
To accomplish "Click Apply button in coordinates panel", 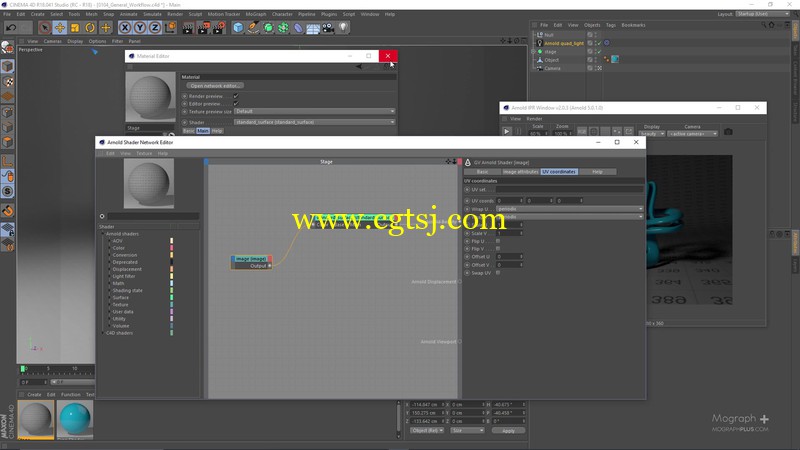I will (x=508, y=431).
